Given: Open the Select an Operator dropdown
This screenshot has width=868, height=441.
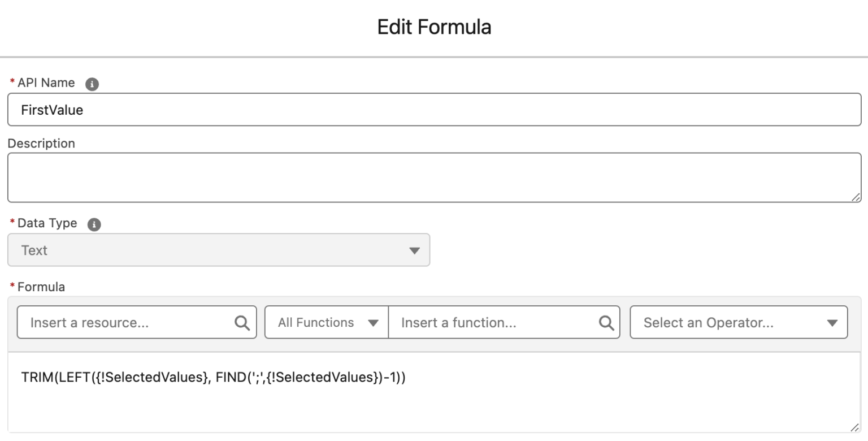Looking at the screenshot, I should point(739,322).
